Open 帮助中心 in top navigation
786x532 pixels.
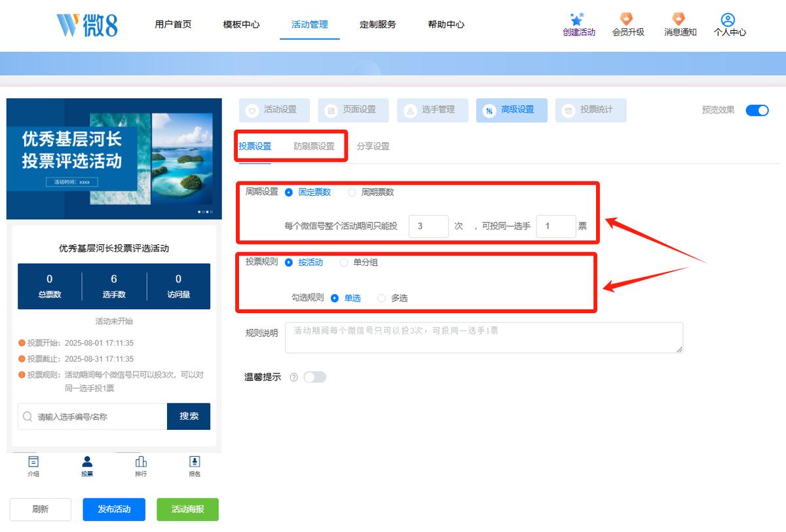[446, 24]
